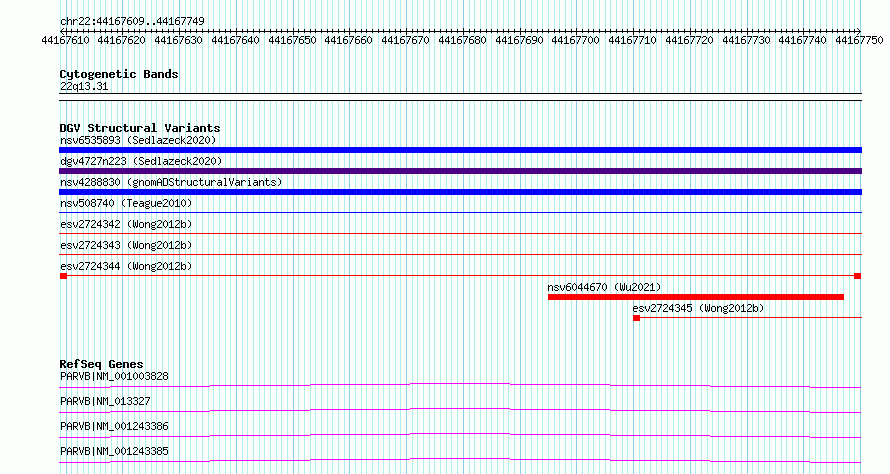Open the esv2724345 (Wong2012b) label

tap(698, 308)
